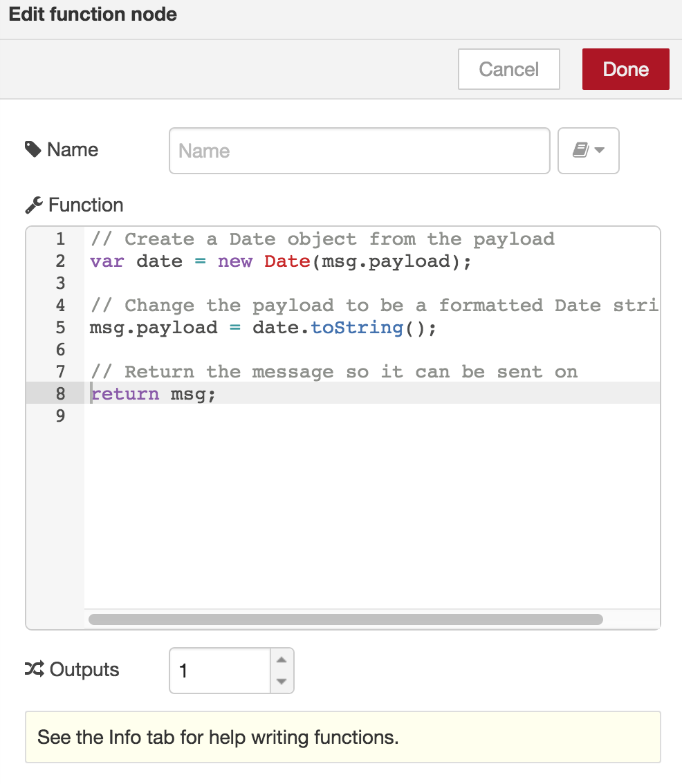Click 'Date' constructor on line 2
The image size is (682, 784).
point(287,261)
